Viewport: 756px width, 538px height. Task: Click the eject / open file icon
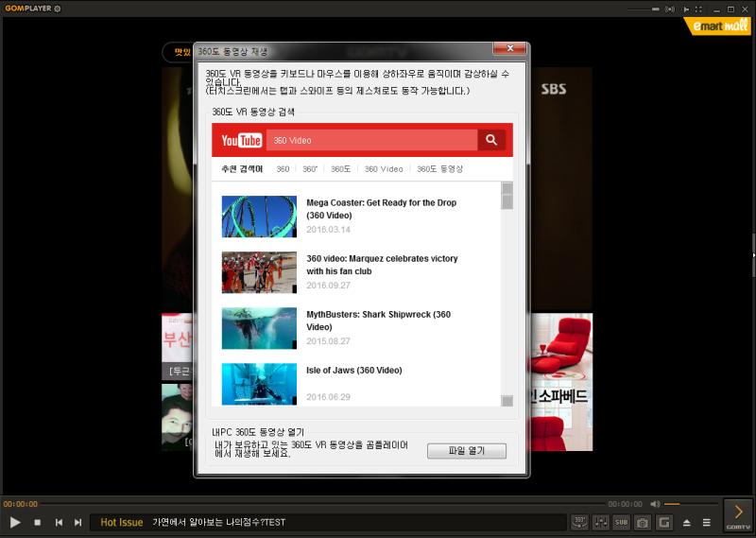tap(687, 523)
